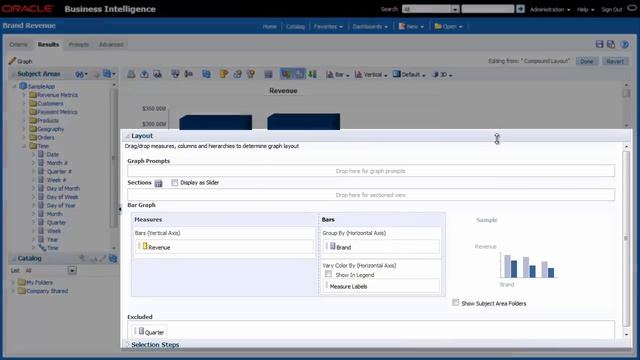Open the Bar graph type dropdown

(x=338, y=75)
